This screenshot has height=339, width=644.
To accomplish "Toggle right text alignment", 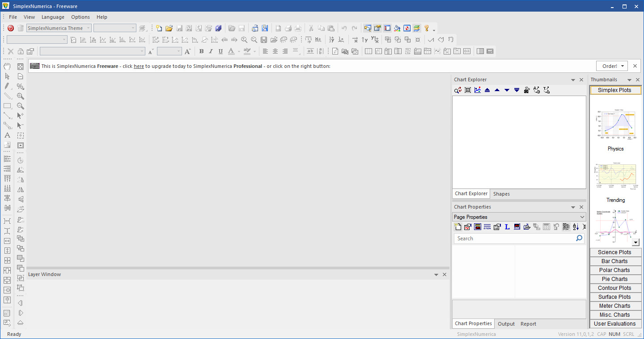I will tap(285, 51).
